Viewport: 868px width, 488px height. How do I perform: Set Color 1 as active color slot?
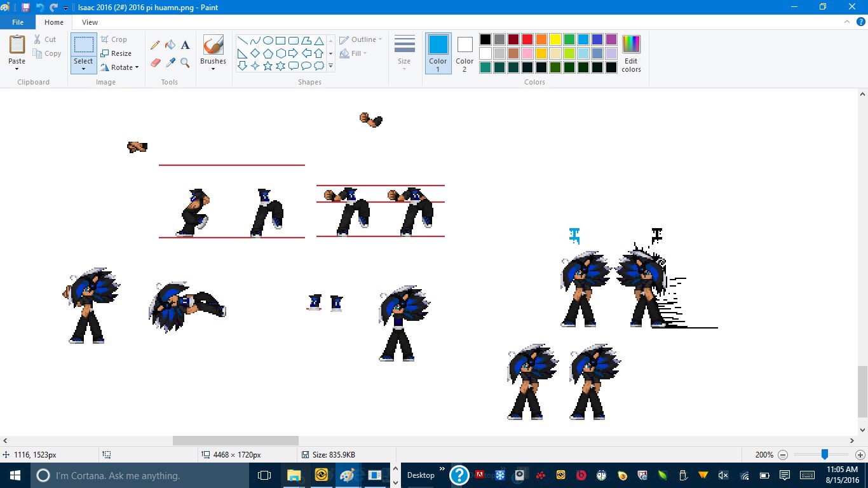point(438,53)
